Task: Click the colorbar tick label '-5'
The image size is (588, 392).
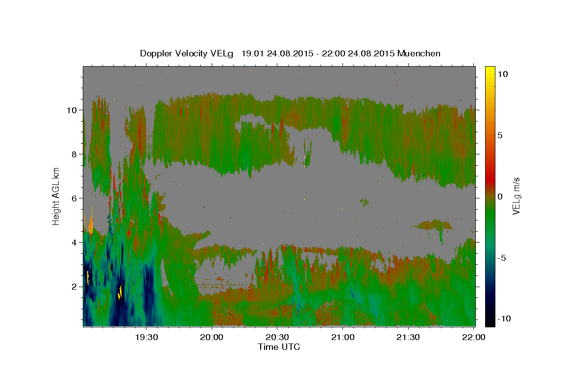Action: tap(502, 258)
